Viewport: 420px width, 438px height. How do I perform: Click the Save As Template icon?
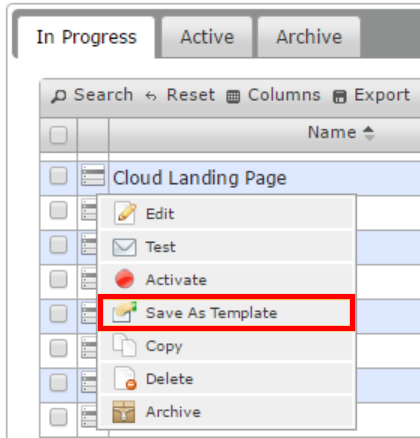(x=124, y=312)
